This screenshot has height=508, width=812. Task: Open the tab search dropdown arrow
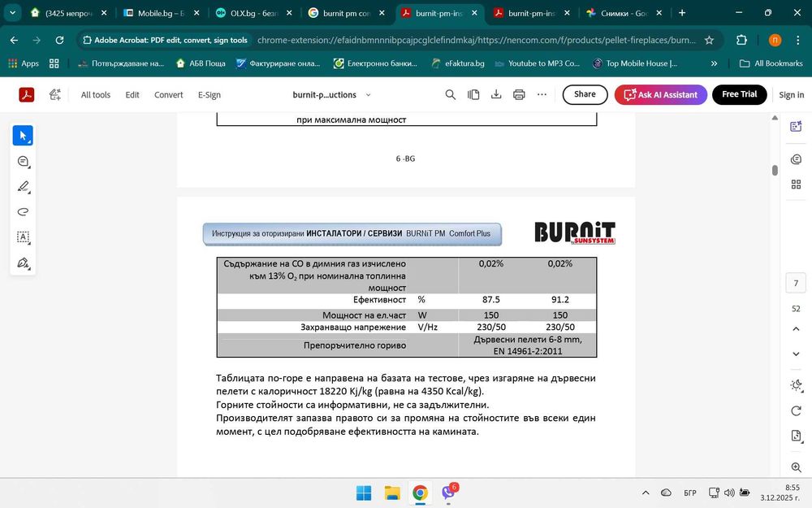point(12,13)
